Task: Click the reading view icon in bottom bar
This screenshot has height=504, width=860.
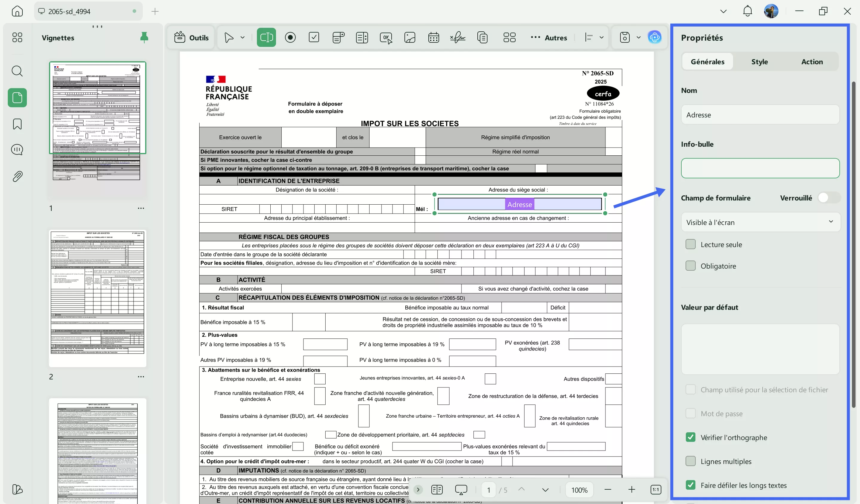Action: [x=437, y=490]
